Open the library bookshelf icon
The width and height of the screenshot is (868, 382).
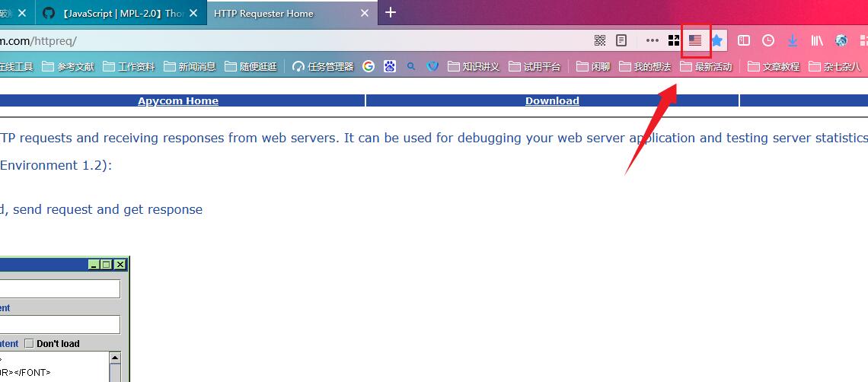pos(816,40)
